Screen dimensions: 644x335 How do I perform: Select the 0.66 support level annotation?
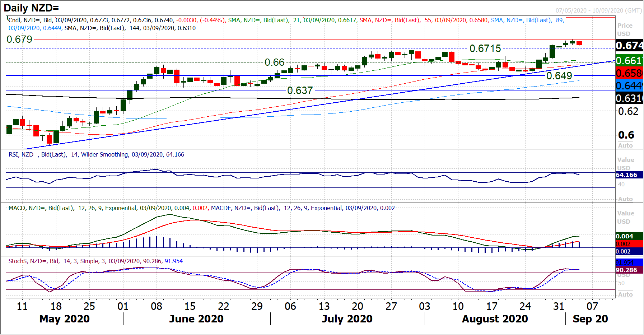274,62
